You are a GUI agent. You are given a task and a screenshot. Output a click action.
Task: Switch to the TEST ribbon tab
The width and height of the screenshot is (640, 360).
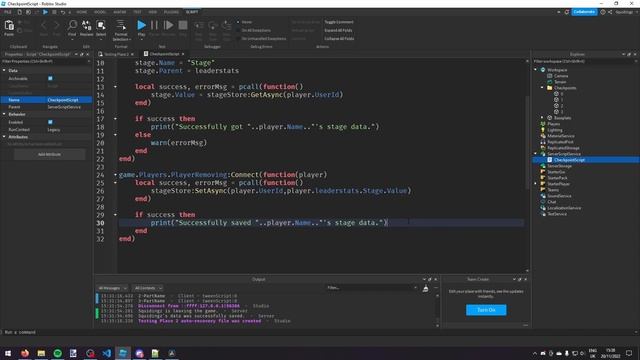tap(137, 12)
